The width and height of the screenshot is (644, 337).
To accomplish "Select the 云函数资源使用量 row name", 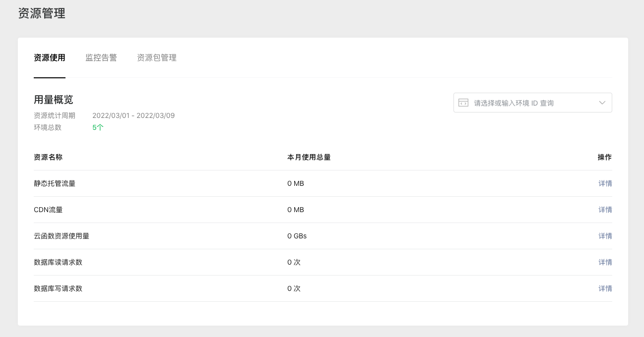I will 62,236.
